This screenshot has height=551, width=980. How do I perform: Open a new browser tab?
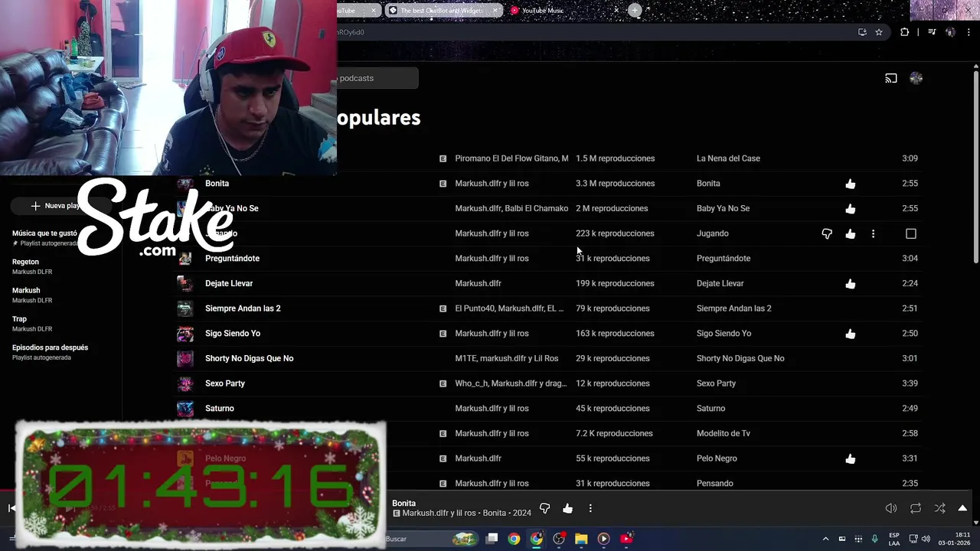[635, 10]
